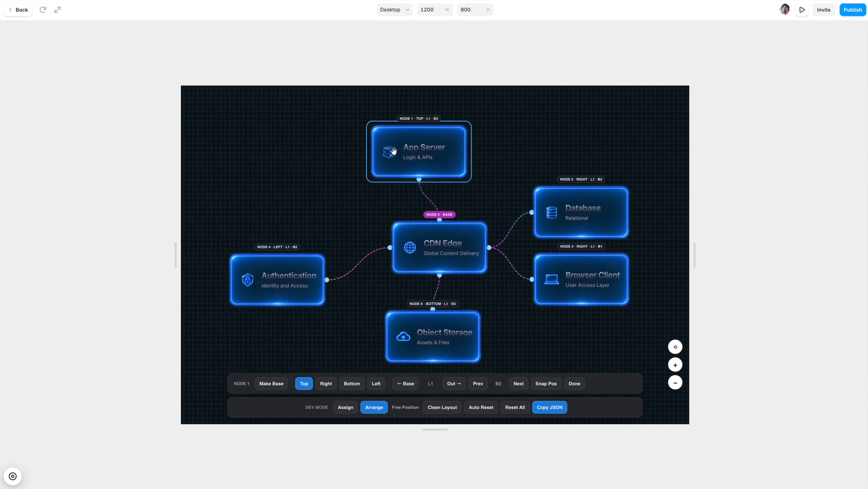The width and height of the screenshot is (868, 489).
Task: Click the Prev branch button
Action: pyautogui.click(x=478, y=384)
